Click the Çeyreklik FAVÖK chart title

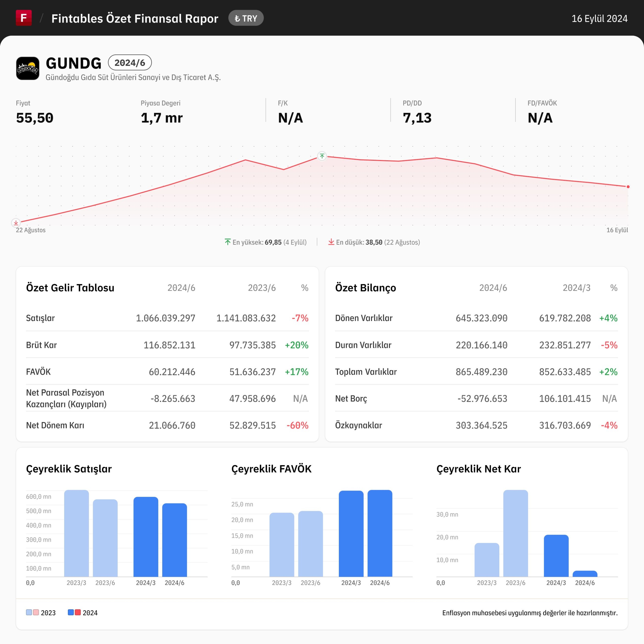point(271,469)
